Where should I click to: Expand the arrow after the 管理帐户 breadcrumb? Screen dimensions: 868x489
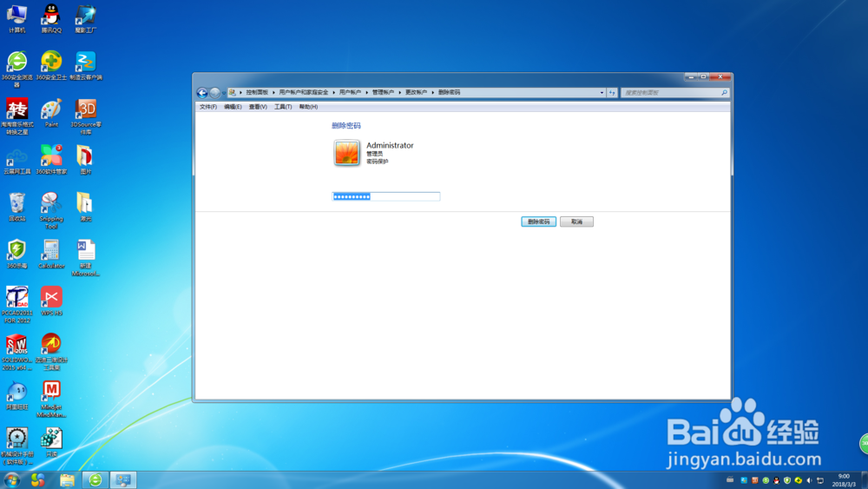pyautogui.click(x=399, y=92)
